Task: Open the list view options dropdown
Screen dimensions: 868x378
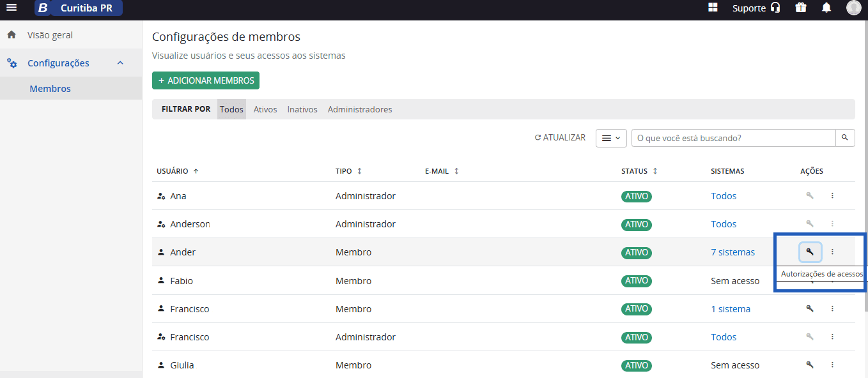Action: [611, 138]
